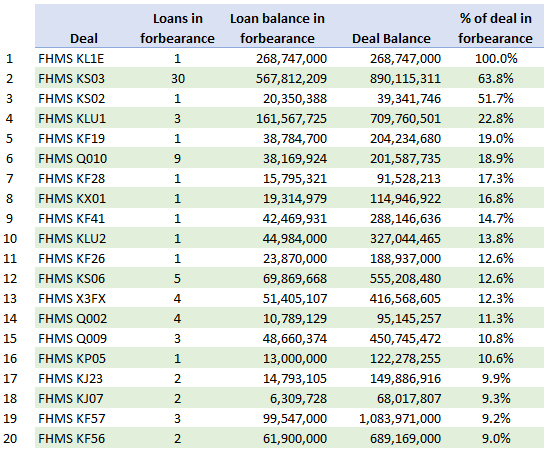Click the 9.0% forbearance cell
This screenshot has height=454, width=550.
click(496, 439)
